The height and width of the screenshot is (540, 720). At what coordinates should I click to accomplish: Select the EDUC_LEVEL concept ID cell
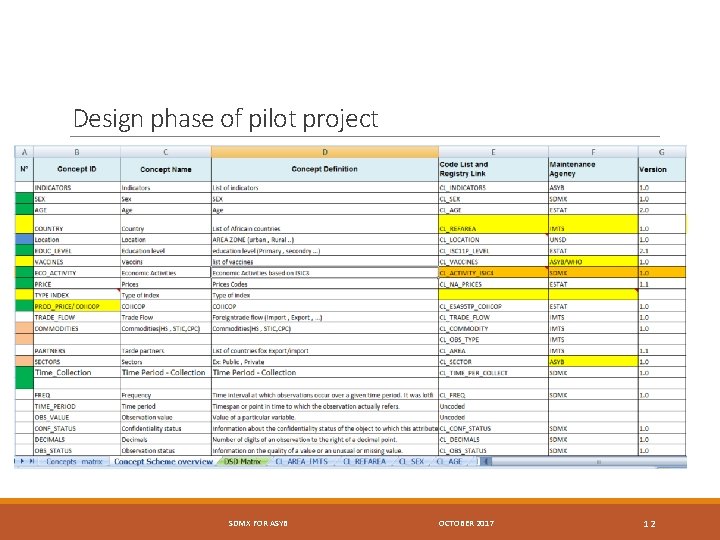[77, 251]
